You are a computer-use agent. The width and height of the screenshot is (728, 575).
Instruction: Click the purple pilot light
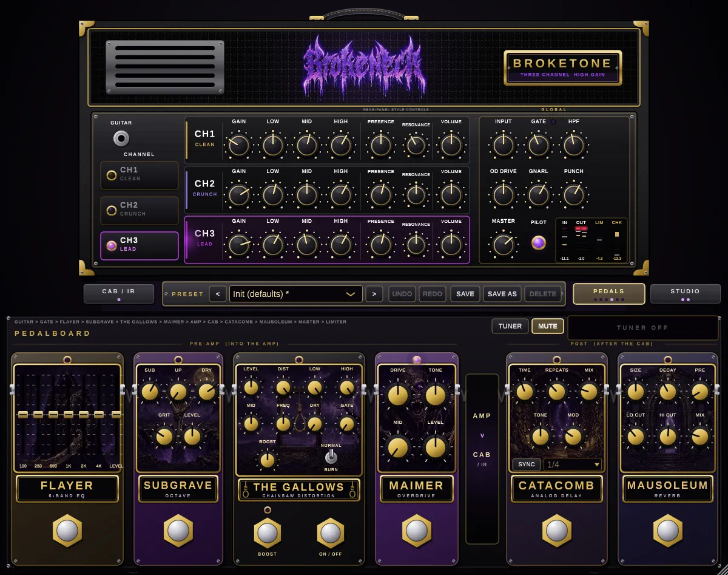(x=538, y=243)
